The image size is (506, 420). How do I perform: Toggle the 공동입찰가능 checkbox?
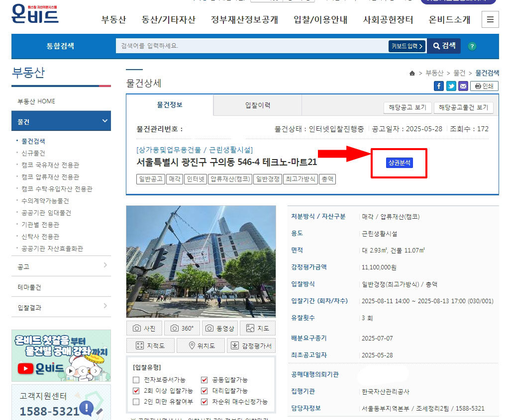(x=204, y=380)
